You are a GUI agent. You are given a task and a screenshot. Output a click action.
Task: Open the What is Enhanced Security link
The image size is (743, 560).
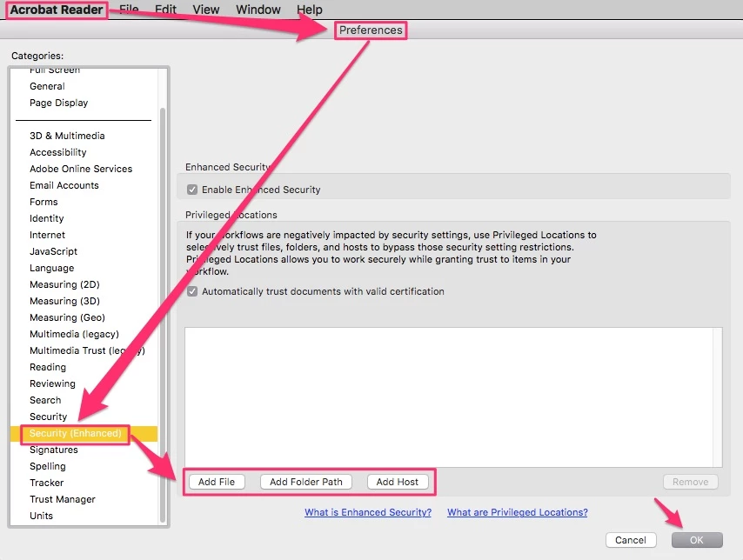tap(368, 512)
